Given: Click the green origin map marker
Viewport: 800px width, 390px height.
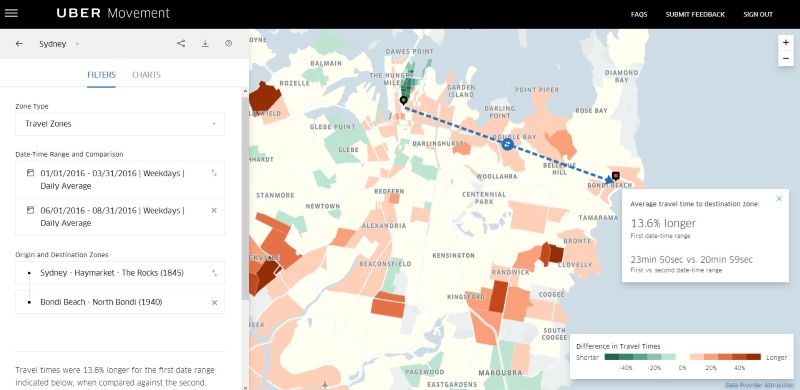Looking at the screenshot, I should coord(403,100).
